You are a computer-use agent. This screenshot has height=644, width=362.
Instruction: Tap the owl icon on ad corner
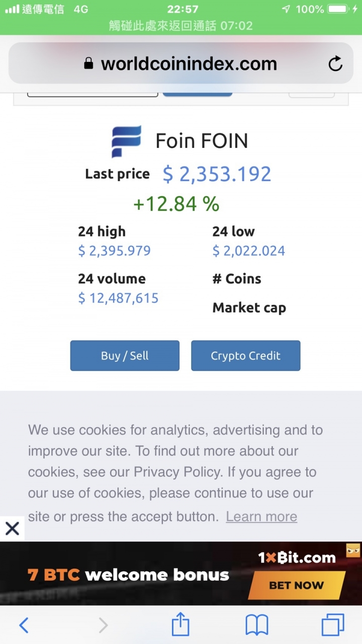(x=353, y=550)
